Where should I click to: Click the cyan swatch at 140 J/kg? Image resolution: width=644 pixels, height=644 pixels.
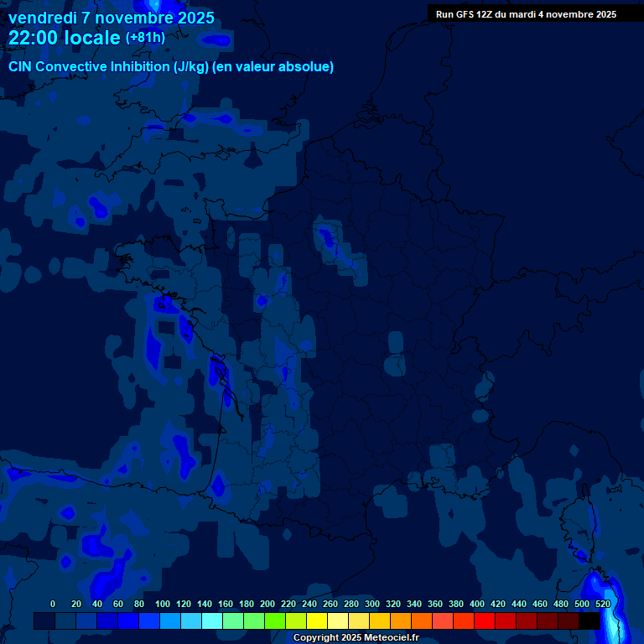point(212,621)
